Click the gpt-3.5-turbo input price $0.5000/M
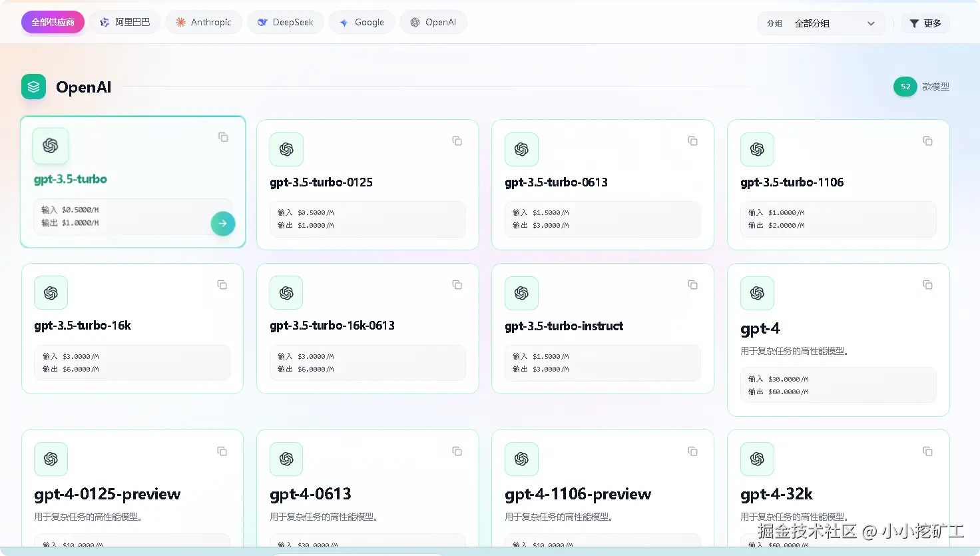 click(81, 210)
